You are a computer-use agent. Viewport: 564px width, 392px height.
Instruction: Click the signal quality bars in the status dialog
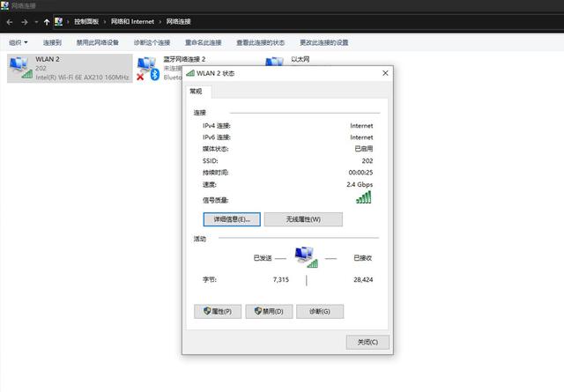[364, 197]
